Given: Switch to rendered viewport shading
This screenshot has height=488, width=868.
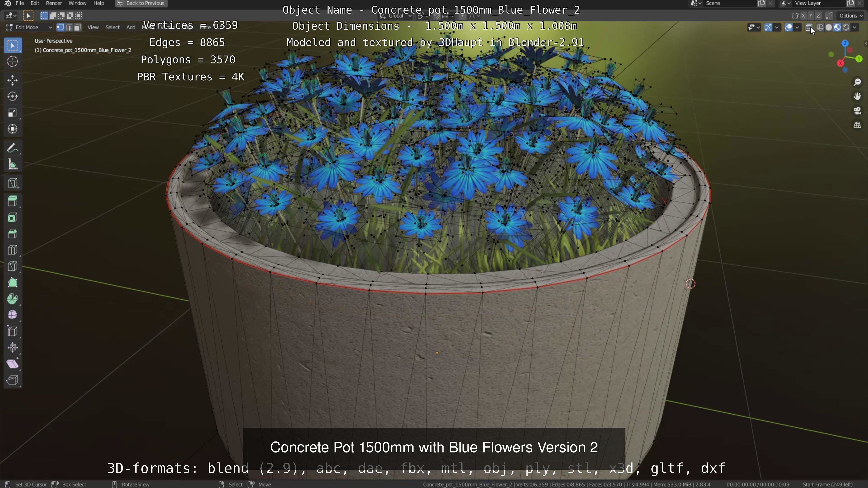Looking at the screenshot, I should point(846,27).
